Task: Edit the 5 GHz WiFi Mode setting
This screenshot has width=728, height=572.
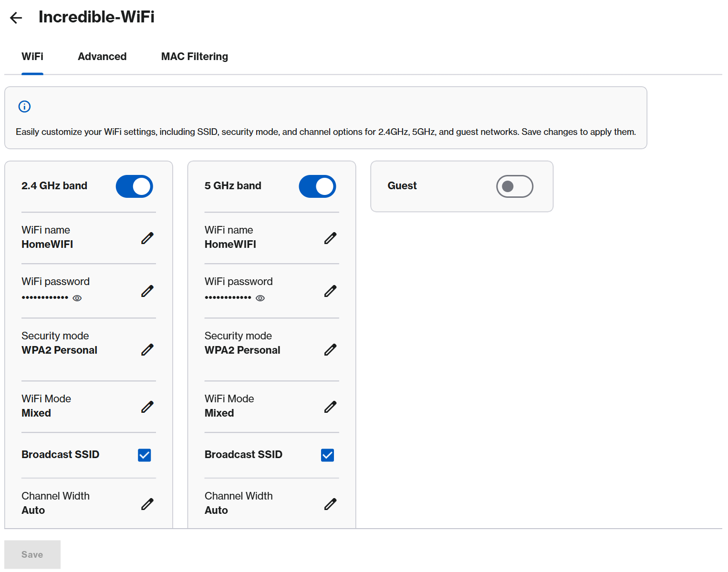Action: click(x=331, y=407)
